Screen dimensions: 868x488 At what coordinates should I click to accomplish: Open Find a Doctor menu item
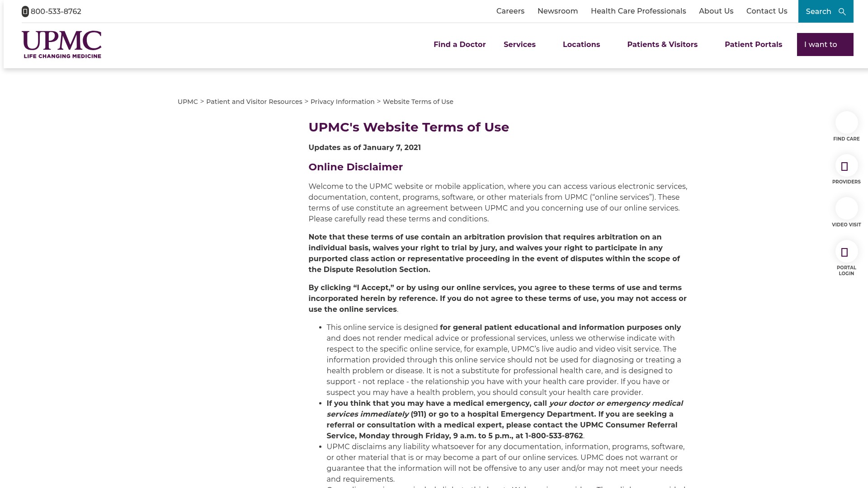point(459,44)
